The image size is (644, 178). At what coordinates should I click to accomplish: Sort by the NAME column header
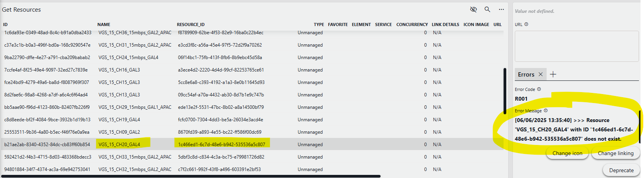[x=104, y=24]
